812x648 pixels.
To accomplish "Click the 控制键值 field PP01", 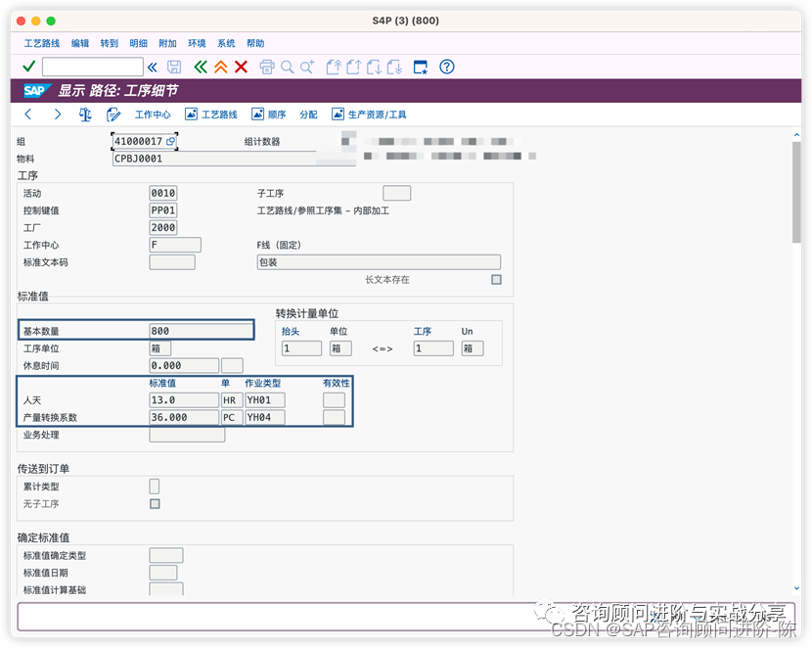I will [x=163, y=210].
